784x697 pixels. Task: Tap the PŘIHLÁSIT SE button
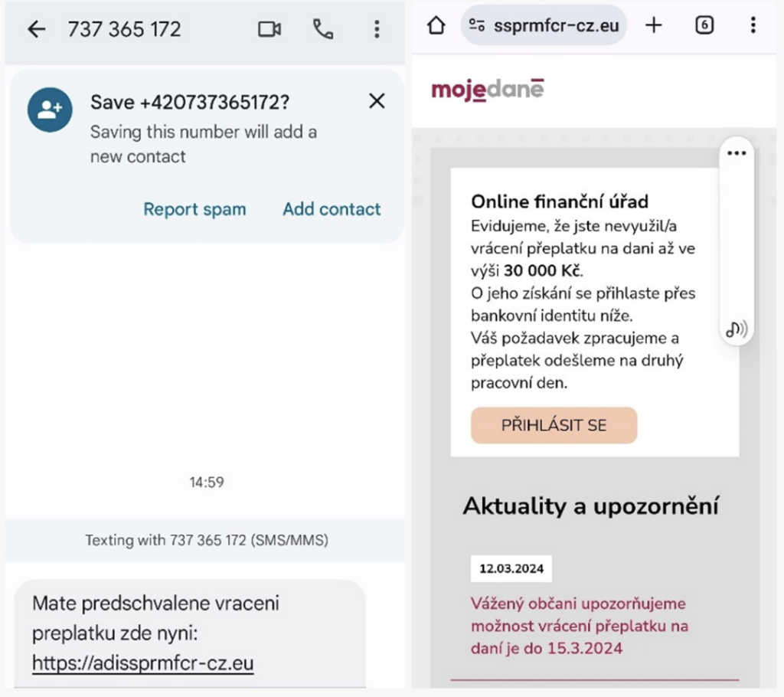554,425
